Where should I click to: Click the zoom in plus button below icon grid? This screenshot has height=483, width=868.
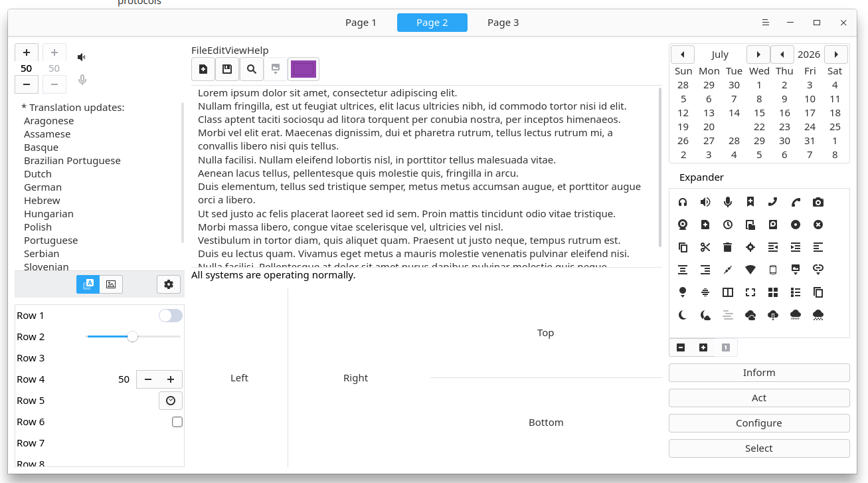(703, 347)
